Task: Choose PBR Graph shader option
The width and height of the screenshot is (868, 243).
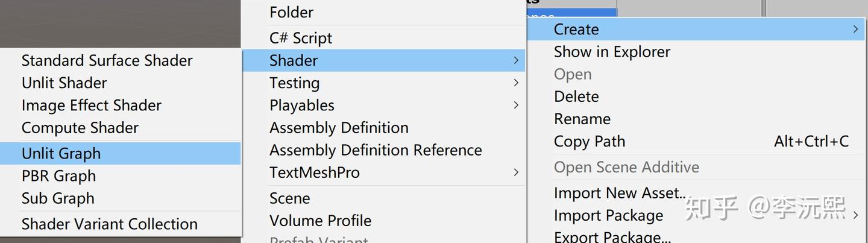Action: [x=58, y=176]
